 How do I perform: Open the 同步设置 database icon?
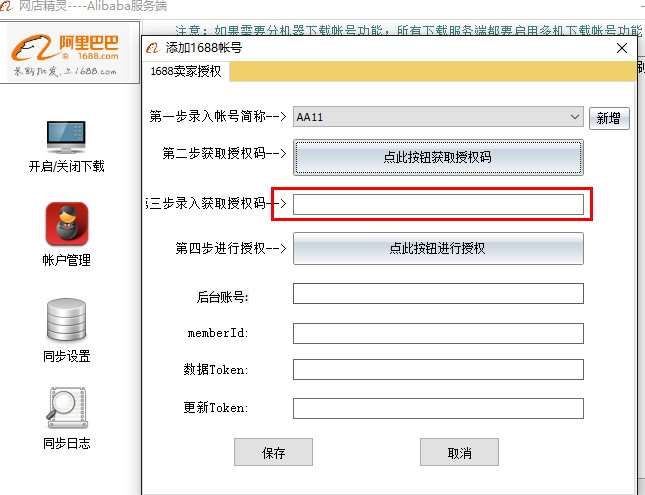point(66,319)
